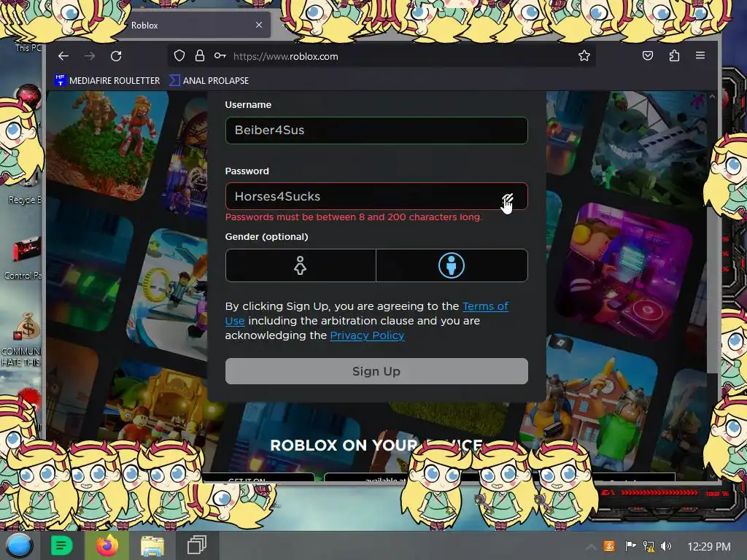Click the DJ character game thumbnail
Screen dimensions: 747x560
(x=624, y=271)
